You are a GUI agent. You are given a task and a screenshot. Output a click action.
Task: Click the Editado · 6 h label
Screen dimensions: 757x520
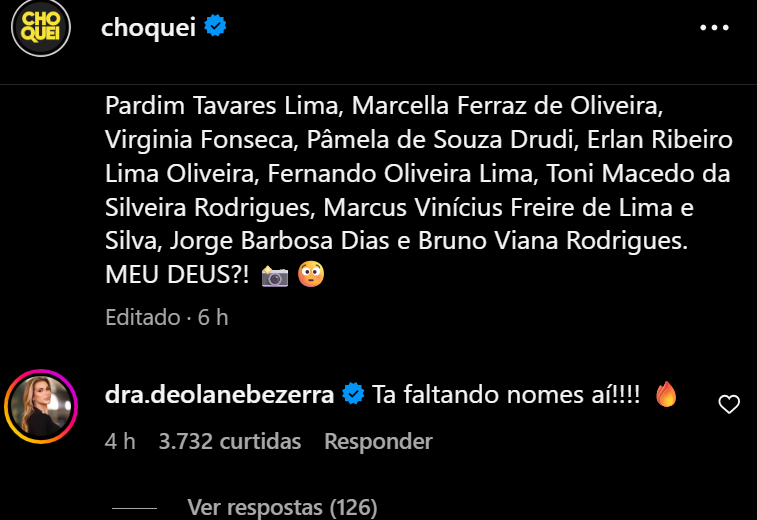(167, 317)
